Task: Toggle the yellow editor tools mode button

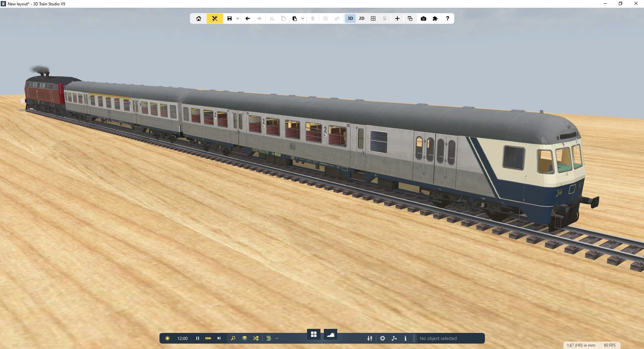Action: 215,18
